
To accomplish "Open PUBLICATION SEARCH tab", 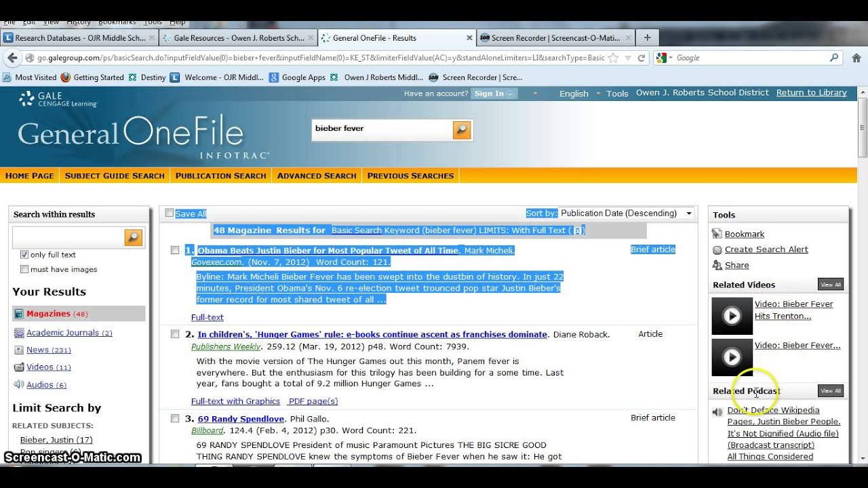I will (220, 176).
